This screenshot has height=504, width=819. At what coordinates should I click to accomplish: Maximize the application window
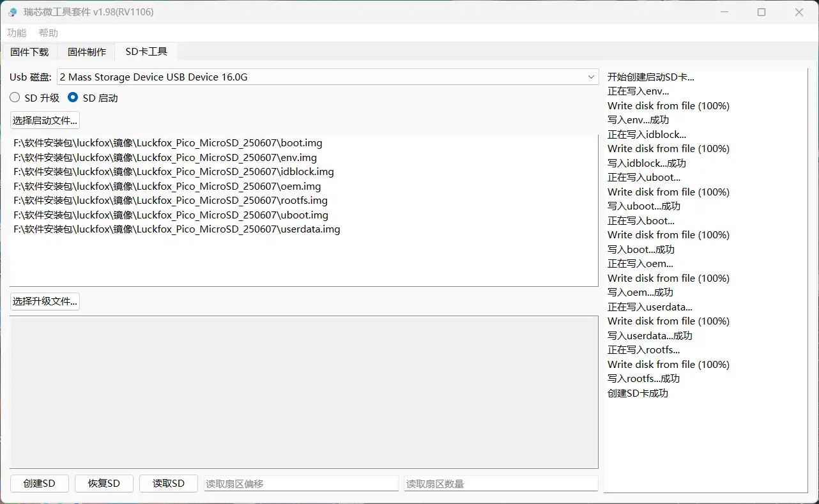pos(762,12)
